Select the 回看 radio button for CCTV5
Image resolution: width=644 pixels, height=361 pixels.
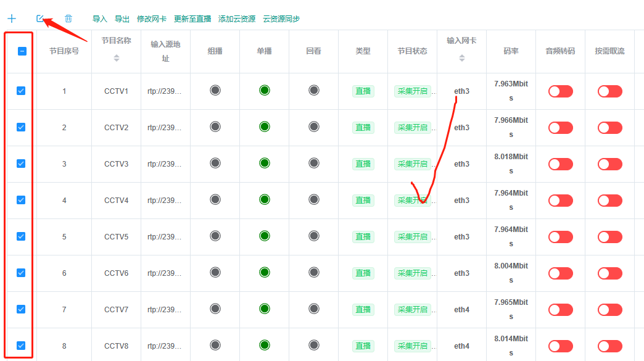(x=314, y=236)
